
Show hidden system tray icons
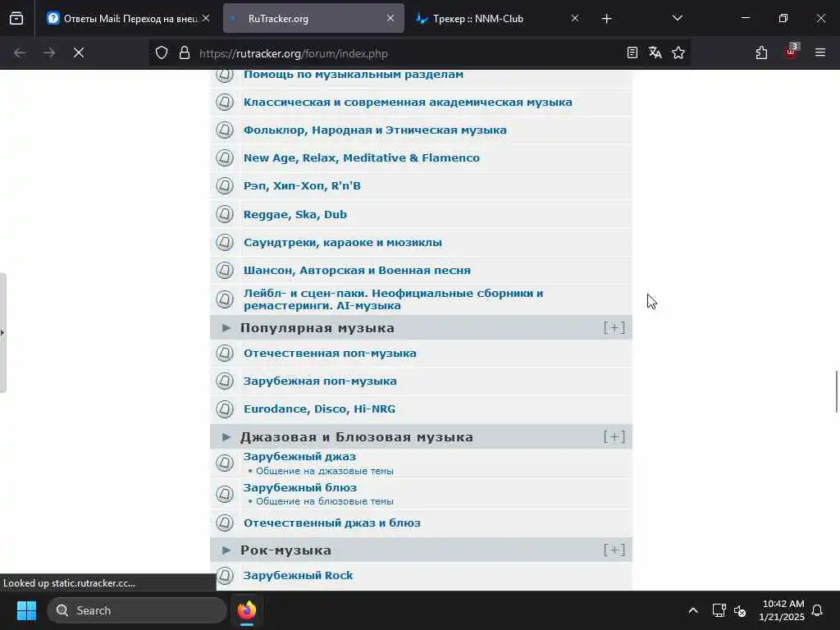pyautogui.click(x=692, y=610)
